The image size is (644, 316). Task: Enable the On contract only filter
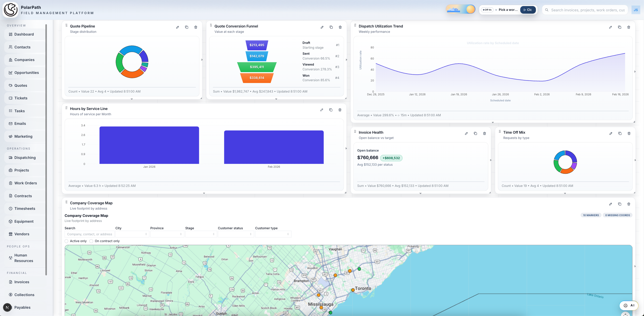[91, 241]
